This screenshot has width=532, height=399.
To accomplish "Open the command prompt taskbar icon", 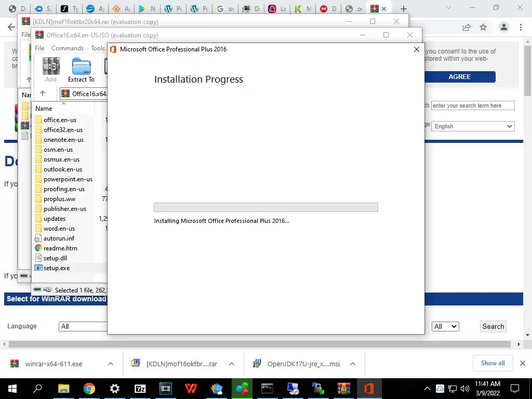I will pos(267,389).
